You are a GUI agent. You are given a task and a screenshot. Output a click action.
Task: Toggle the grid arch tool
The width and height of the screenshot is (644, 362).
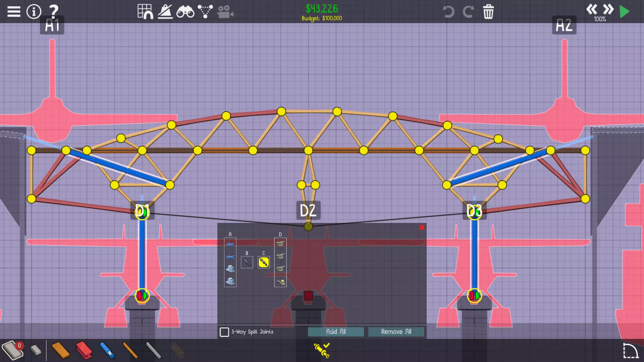(145, 12)
